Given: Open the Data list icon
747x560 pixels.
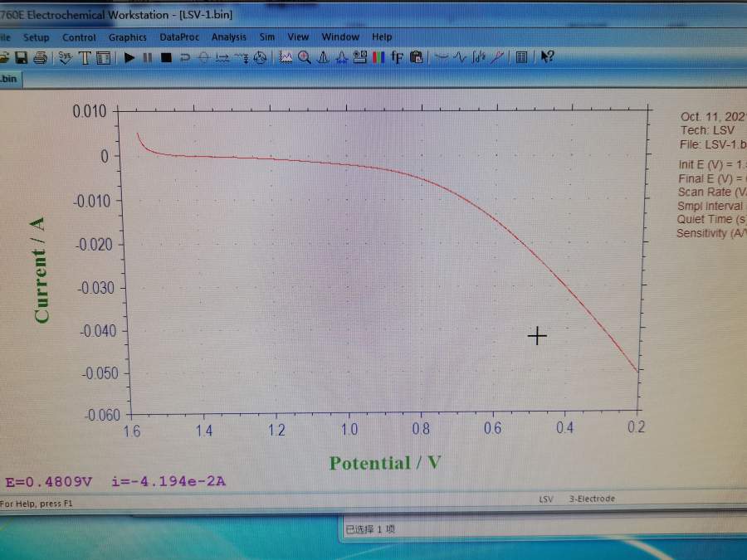Looking at the screenshot, I should [x=522, y=57].
